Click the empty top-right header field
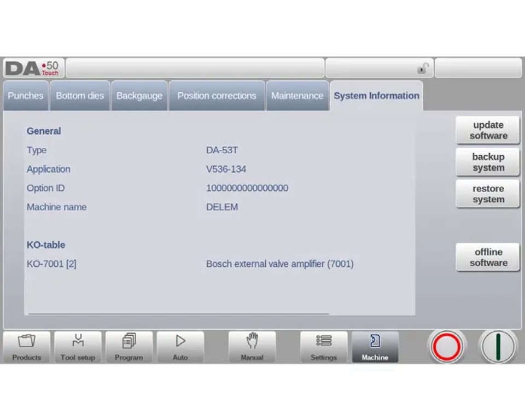 (x=478, y=68)
